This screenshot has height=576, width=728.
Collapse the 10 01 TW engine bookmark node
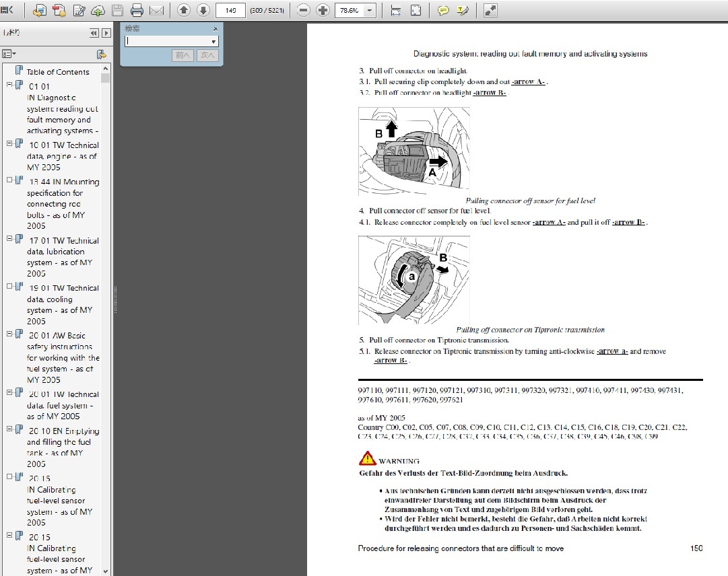tap(9, 144)
